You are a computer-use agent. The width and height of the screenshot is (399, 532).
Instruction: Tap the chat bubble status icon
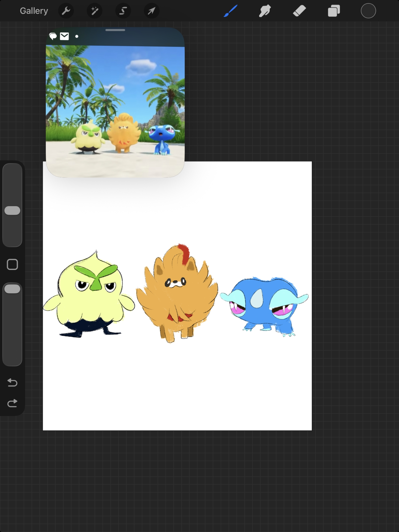coord(53,36)
